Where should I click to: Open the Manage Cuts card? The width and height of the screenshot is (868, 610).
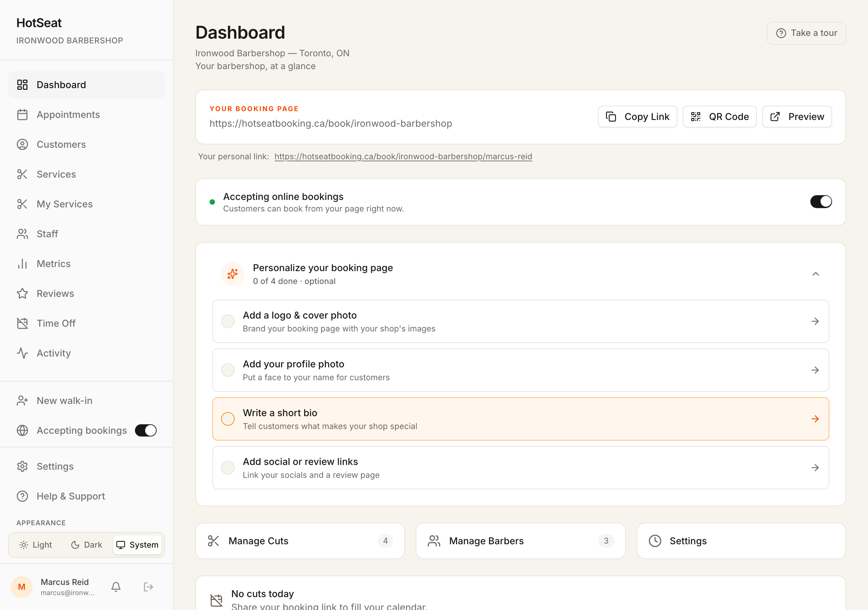click(x=300, y=541)
